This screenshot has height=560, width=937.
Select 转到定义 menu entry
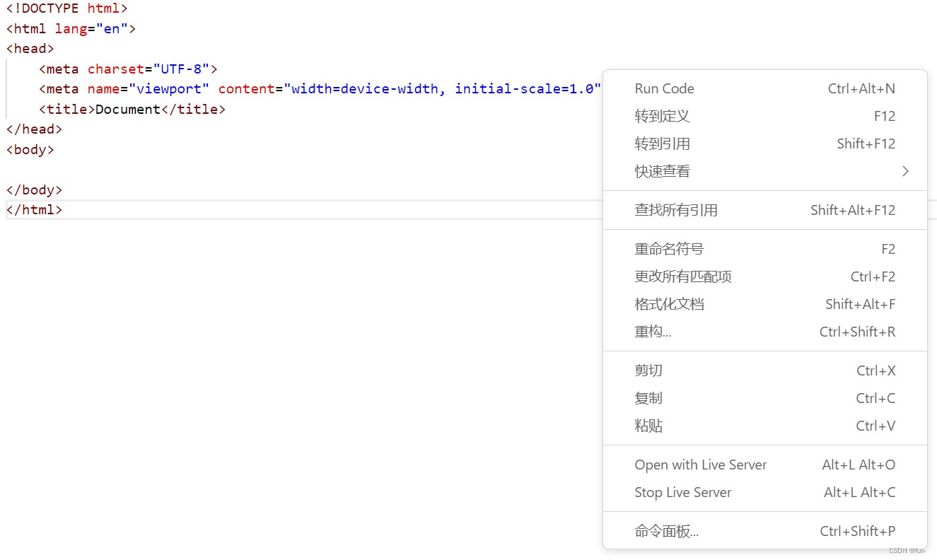(764, 116)
